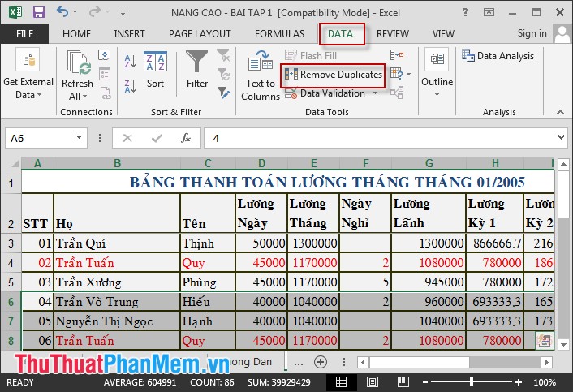Click the Flash Fill command

click(311, 55)
